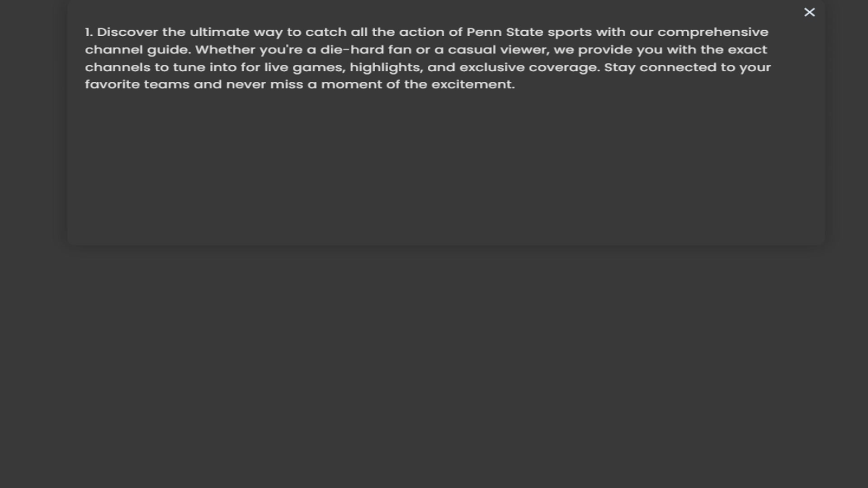Click the words 'favorite teams'
868x488 pixels.
pos(137,84)
